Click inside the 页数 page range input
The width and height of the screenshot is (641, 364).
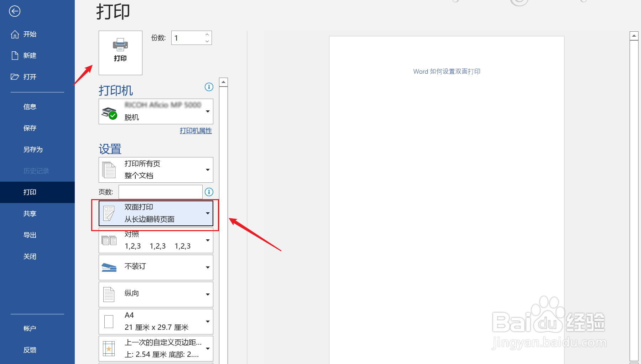pyautogui.click(x=160, y=192)
